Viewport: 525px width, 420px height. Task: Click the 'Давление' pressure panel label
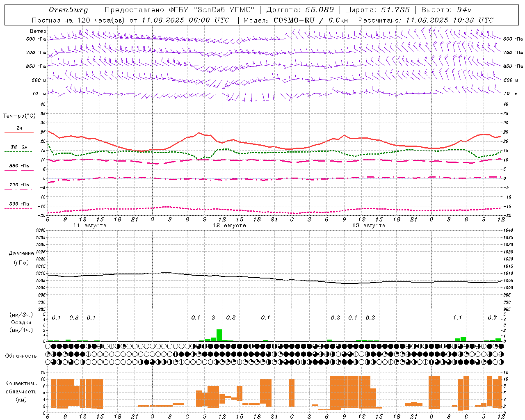click(x=21, y=253)
